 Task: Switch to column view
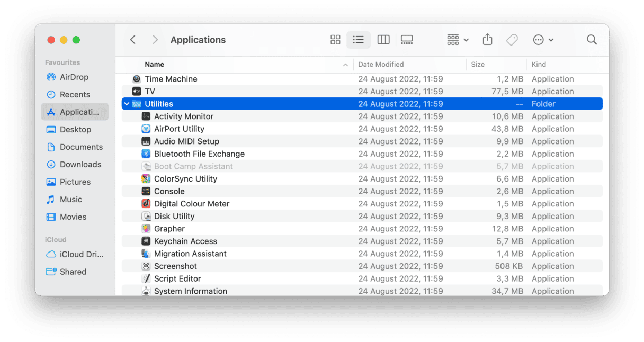tap(383, 40)
